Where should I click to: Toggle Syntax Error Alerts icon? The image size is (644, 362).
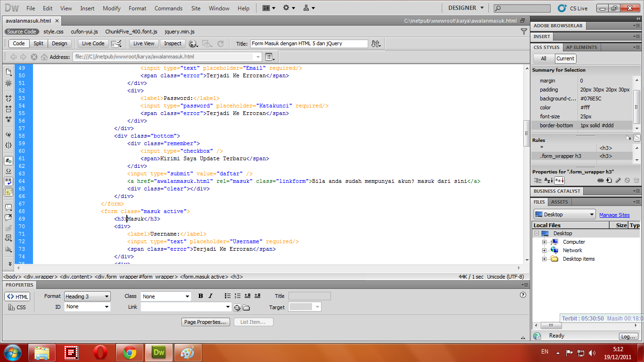tap(8, 192)
